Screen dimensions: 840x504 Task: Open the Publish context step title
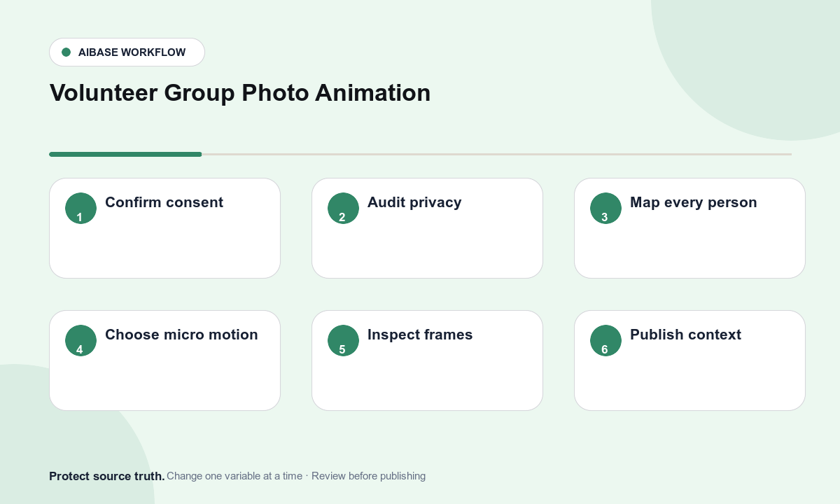685,335
